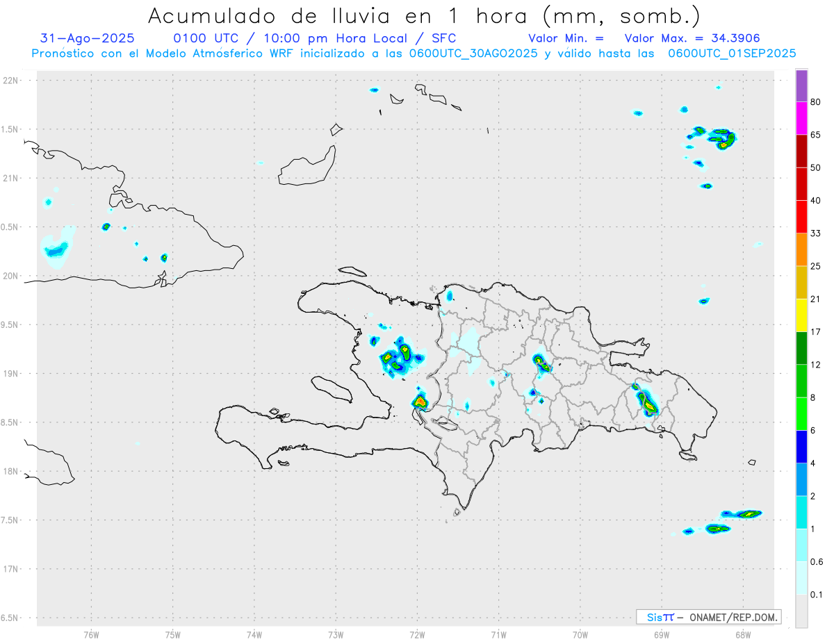Screen dimensions: 834x644
Task: Select the '73W' longitude label
Action: pyautogui.click(x=336, y=635)
